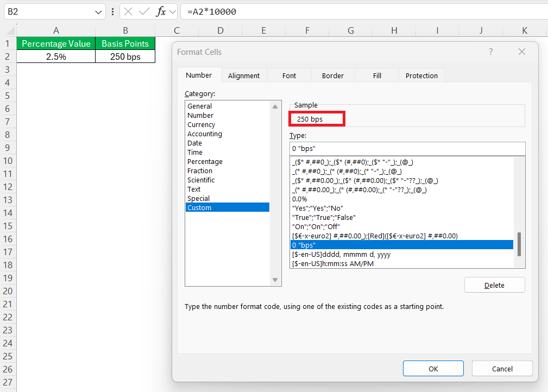Select the Currency category

[228, 124]
